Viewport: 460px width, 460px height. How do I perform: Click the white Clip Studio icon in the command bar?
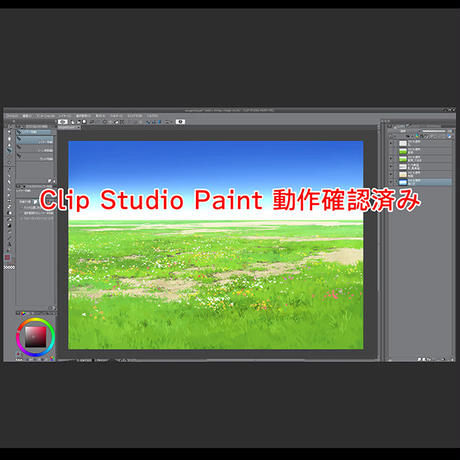coord(63,122)
